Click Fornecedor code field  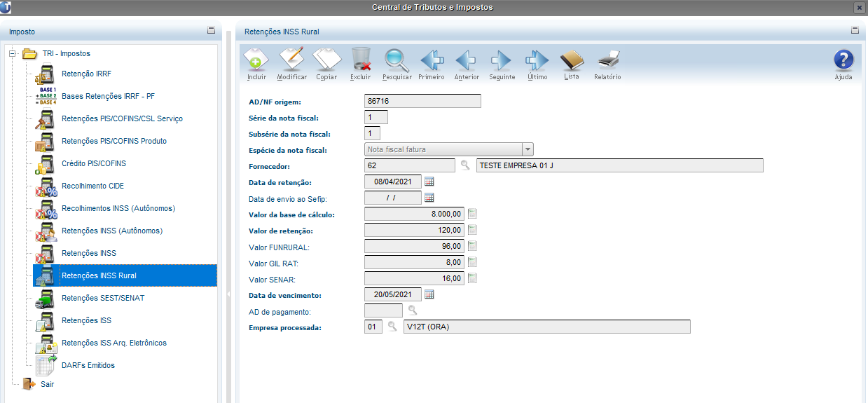click(x=410, y=165)
